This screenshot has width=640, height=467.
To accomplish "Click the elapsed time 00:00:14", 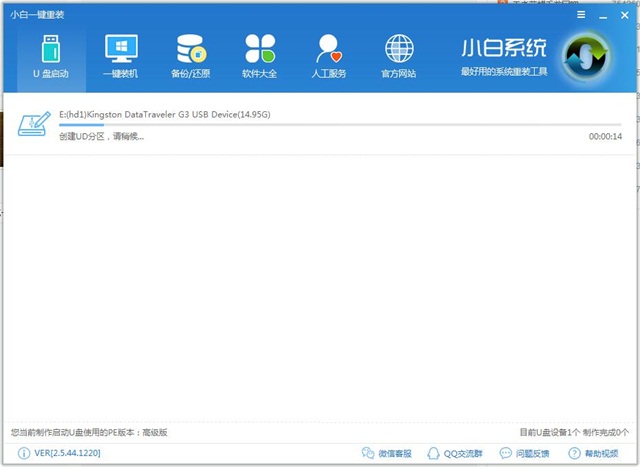I will tap(605, 136).
